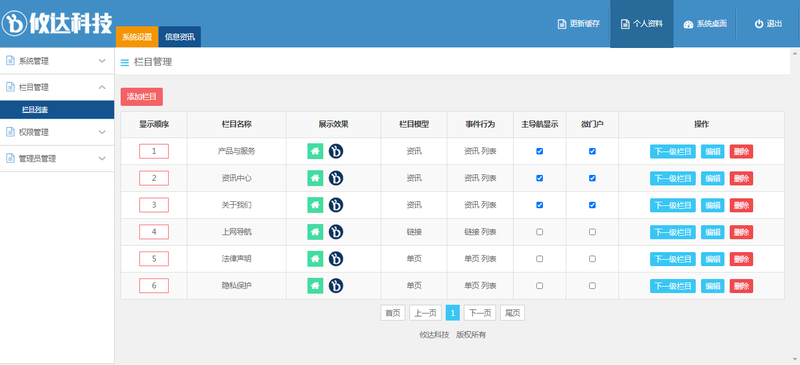Click green home icon in 资讯中心 row
This screenshot has height=365, width=800.
(x=315, y=178)
